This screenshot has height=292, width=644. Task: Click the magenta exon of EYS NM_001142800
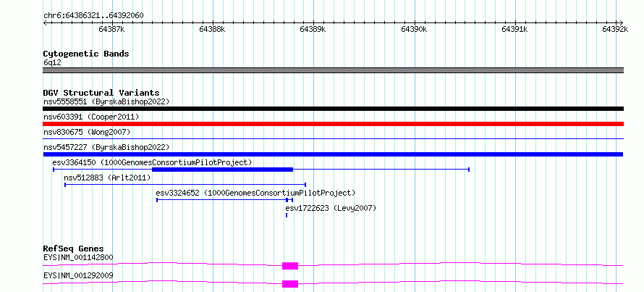290,266
